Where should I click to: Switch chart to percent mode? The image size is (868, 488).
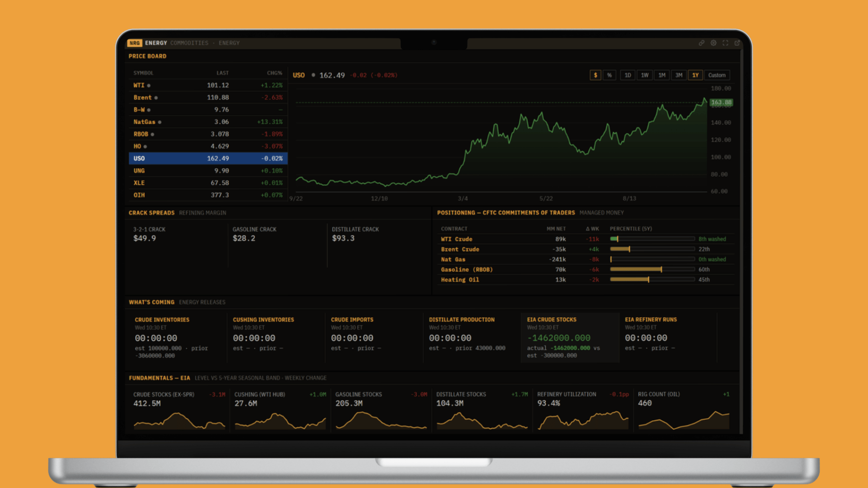click(609, 75)
